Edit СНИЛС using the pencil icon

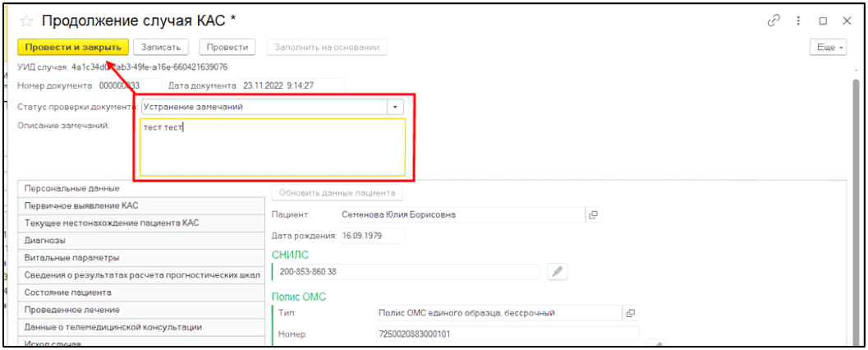tap(558, 271)
